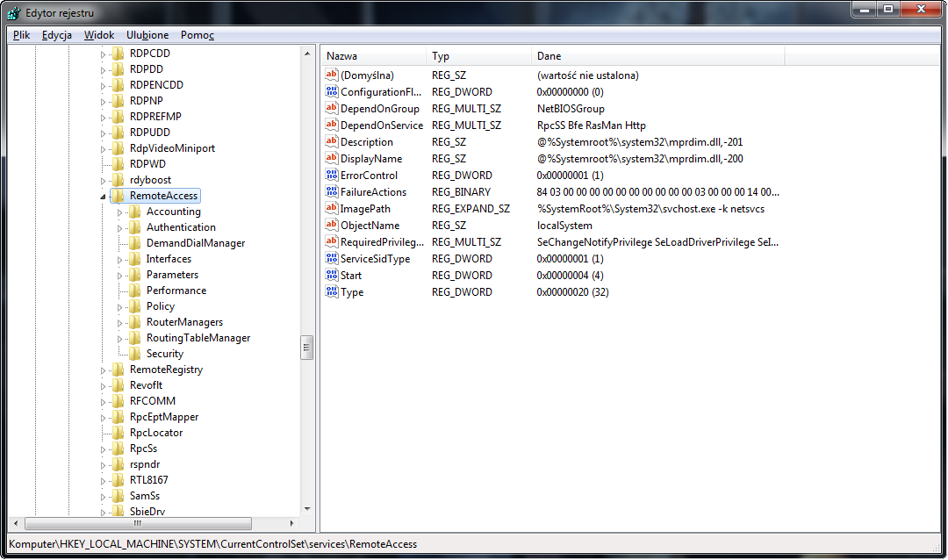Click the Security folder icon
The height and width of the screenshot is (560, 948).
tap(135, 353)
